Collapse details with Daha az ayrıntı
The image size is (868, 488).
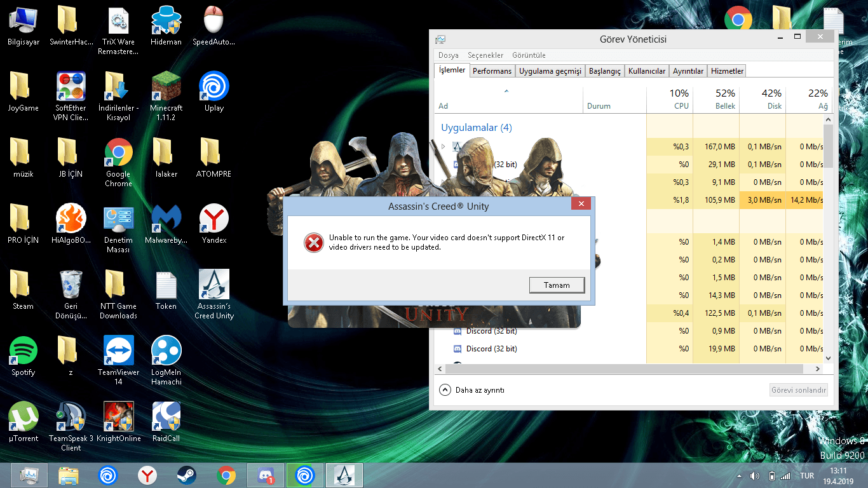point(472,390)
